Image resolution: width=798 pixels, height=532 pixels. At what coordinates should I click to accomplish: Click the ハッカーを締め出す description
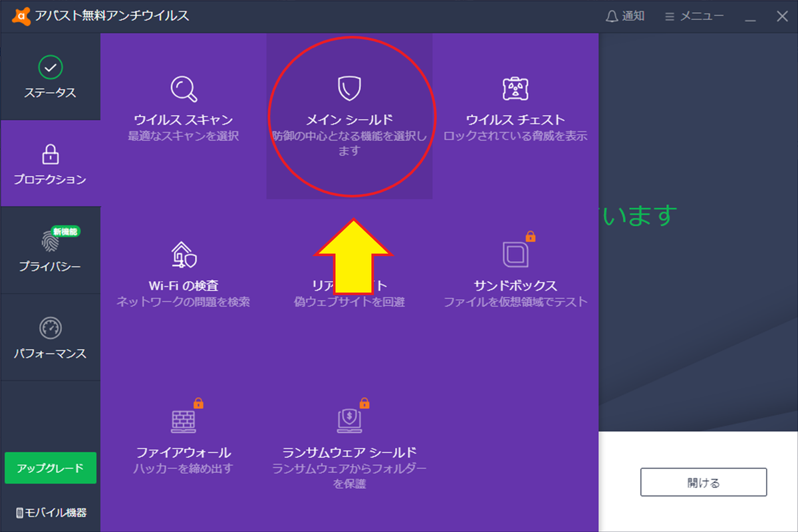[184, 469]
